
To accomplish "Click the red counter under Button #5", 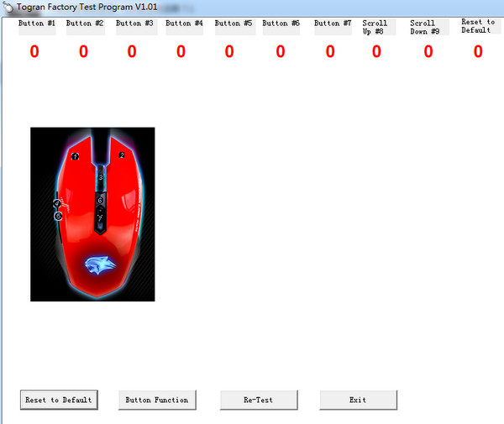I will 229,51.
